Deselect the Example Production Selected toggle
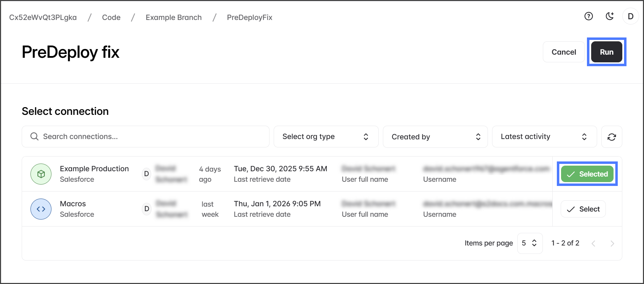Screen dimensions: 644x284 [x=587, y=174]
